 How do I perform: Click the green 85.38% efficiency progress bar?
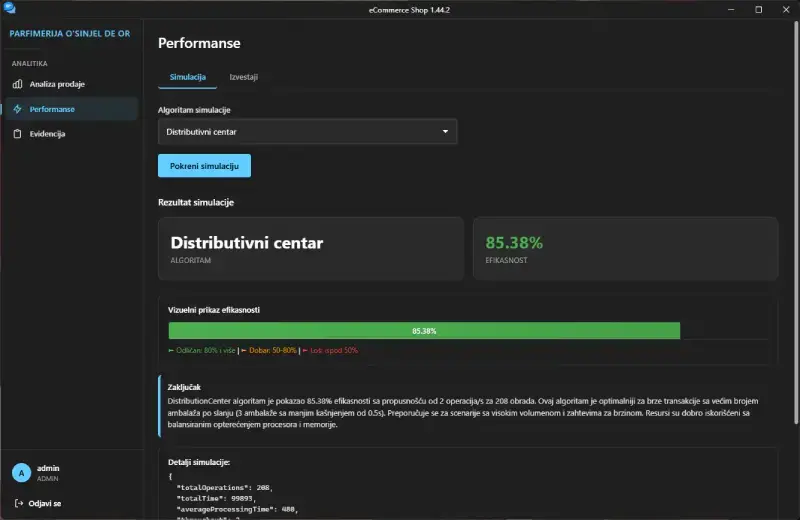pos(424,331)
